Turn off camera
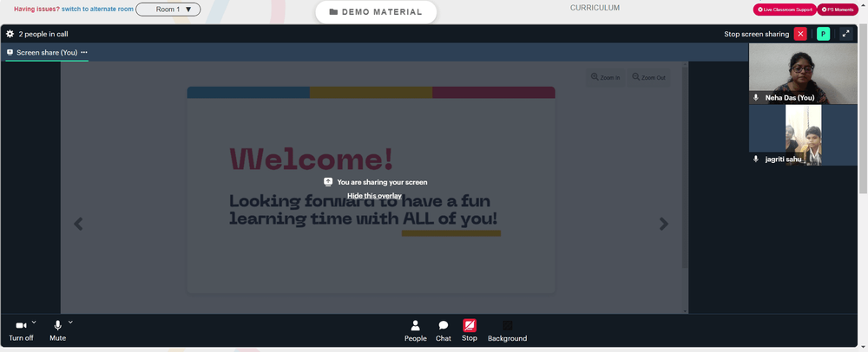The width and height of the screenshot is (868, 352). click(x=21, y=331)
